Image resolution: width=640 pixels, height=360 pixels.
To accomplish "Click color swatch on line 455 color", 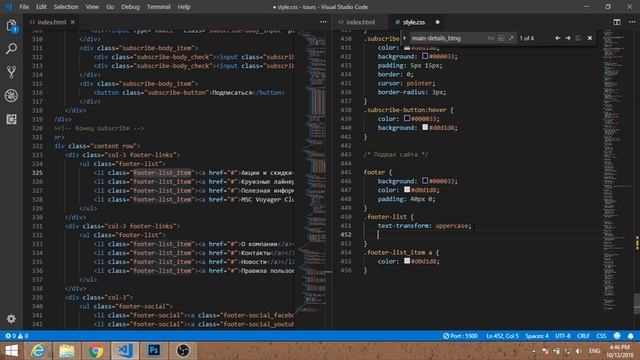I will (407, 260).
